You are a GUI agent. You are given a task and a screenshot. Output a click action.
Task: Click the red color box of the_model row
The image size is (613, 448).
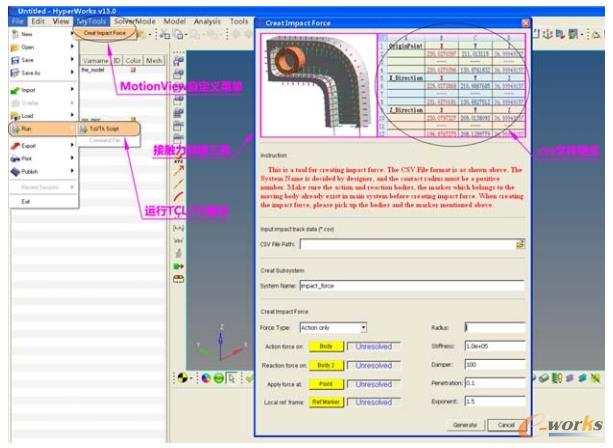(x=133, y=70)
